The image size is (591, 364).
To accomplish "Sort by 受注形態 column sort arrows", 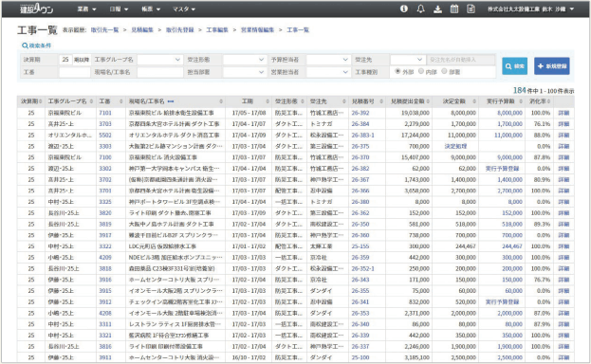I will [303, 101].
